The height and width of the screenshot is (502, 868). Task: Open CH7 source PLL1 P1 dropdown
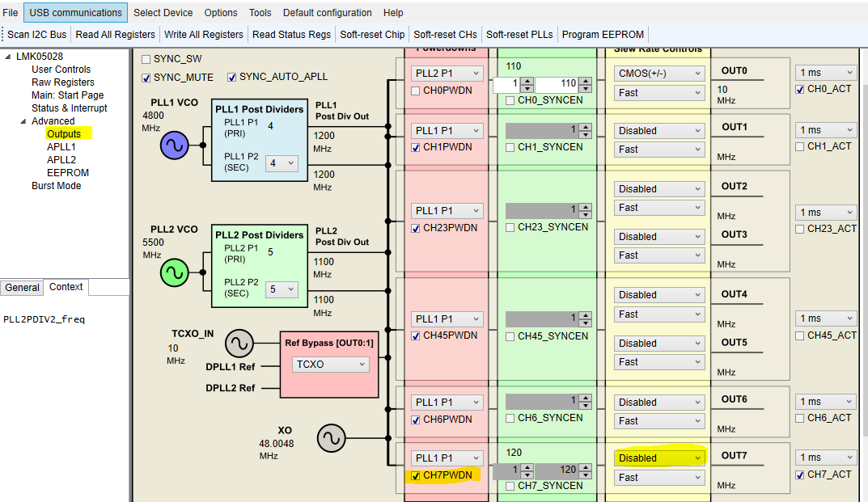pos(447,458)
